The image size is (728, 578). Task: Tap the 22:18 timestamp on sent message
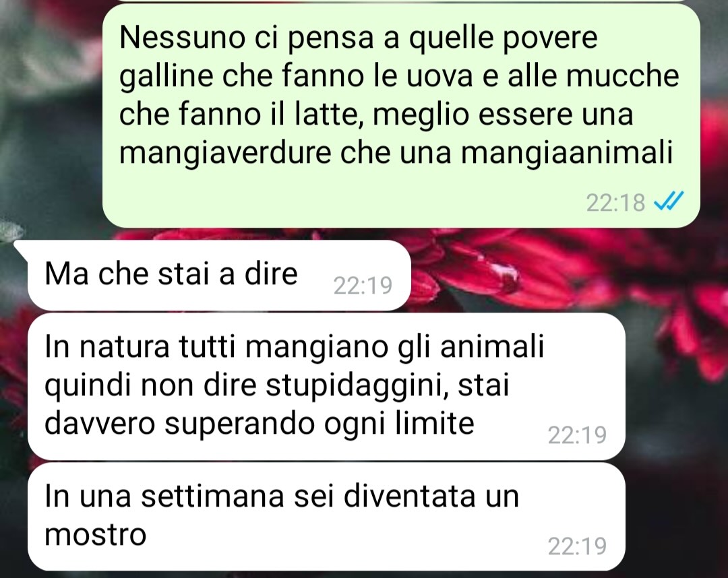[x=615, y=203]
